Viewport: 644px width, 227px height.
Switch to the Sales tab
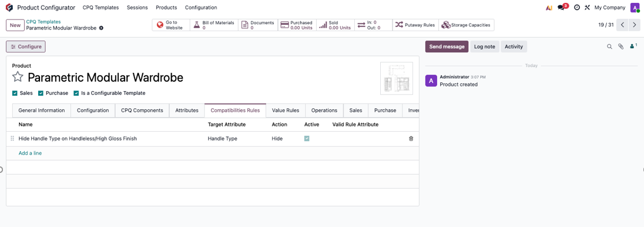tap(355, 110)
